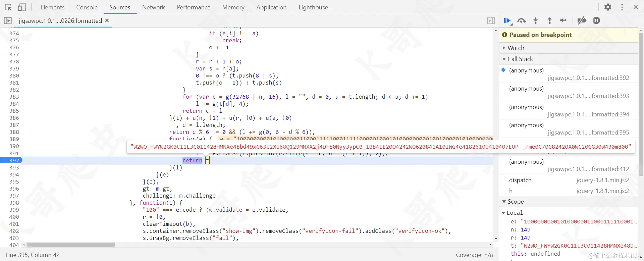Select anonymous frame at formatted:412
Image resolution: width=644 pixels, height=261 pixels.
click(569, 165)
